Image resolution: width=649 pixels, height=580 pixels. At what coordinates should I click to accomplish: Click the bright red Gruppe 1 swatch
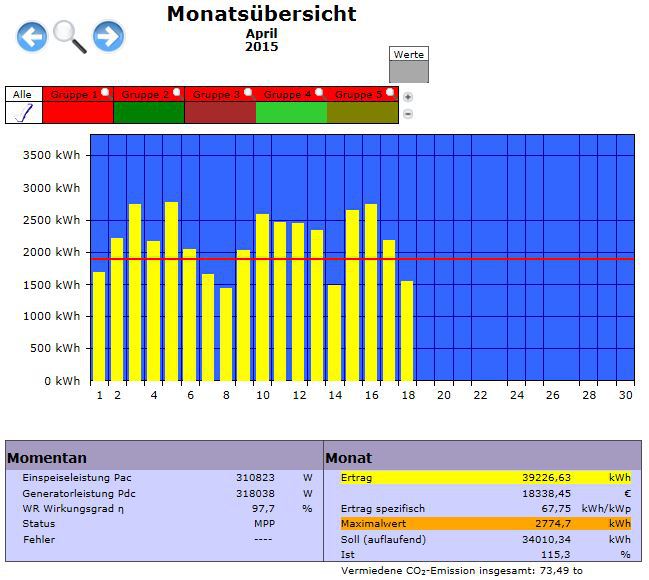(77, 112)
